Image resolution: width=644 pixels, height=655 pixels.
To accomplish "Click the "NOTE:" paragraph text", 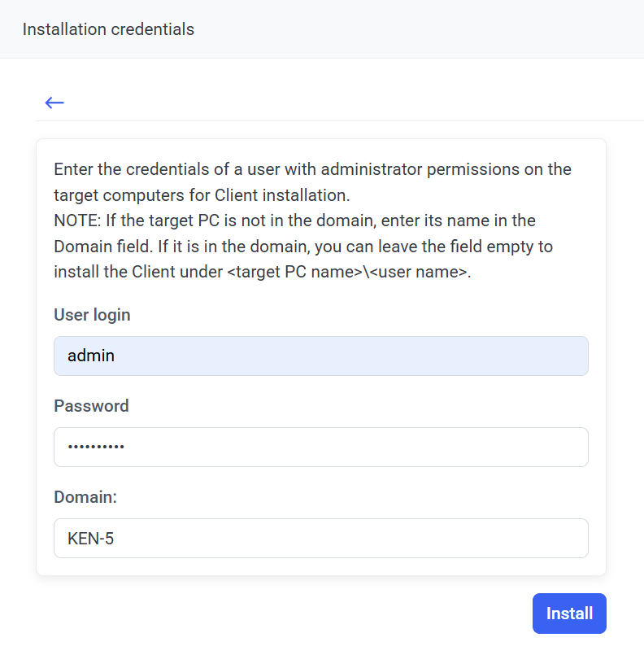I will coord(294,221).
